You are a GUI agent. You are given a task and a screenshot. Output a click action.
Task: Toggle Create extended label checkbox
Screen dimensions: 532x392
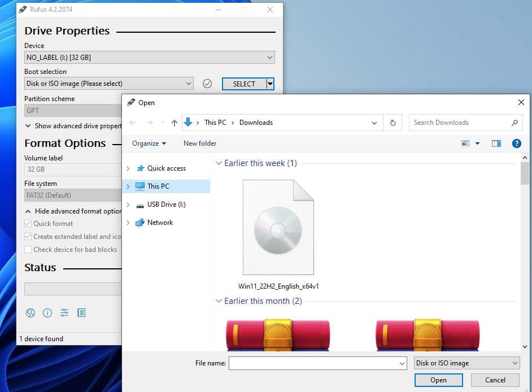pyautogui.click(x=28, y=237)
